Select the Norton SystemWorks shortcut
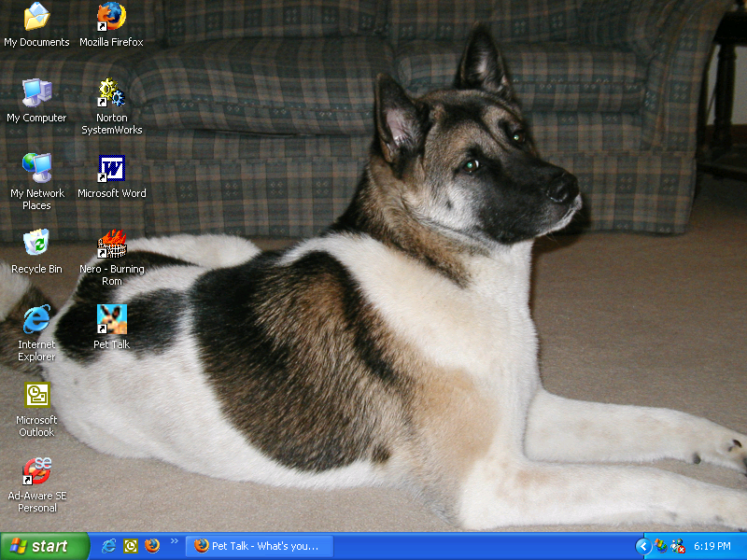Viewport: 747px width, 560px height. point(111,93)
